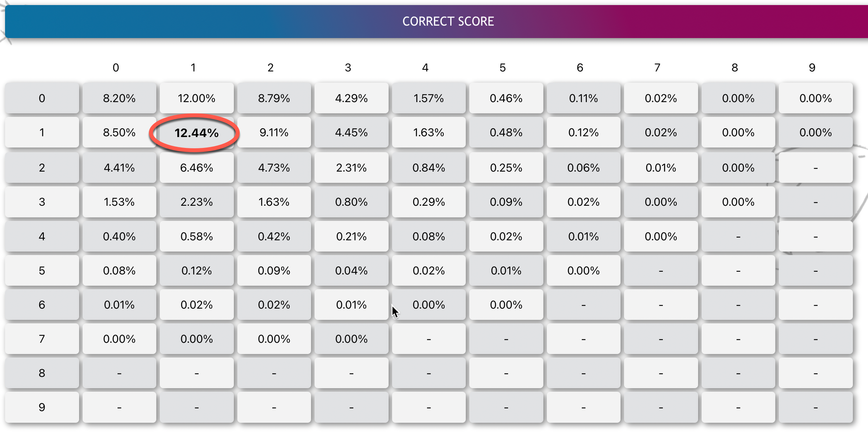868x434 pixels.
Task: Select column header 5
Action: coord(503,68)
